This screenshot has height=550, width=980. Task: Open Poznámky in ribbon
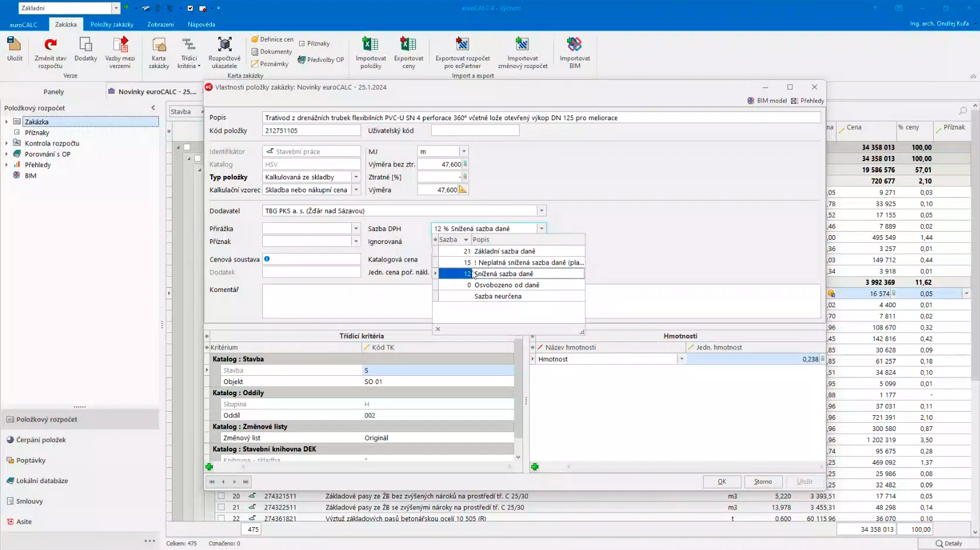[x=270, y=64]
